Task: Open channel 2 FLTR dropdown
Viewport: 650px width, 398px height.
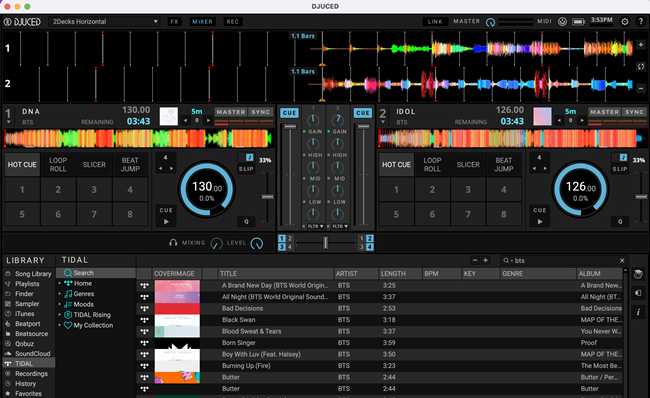Action: (x=340, y=226)
